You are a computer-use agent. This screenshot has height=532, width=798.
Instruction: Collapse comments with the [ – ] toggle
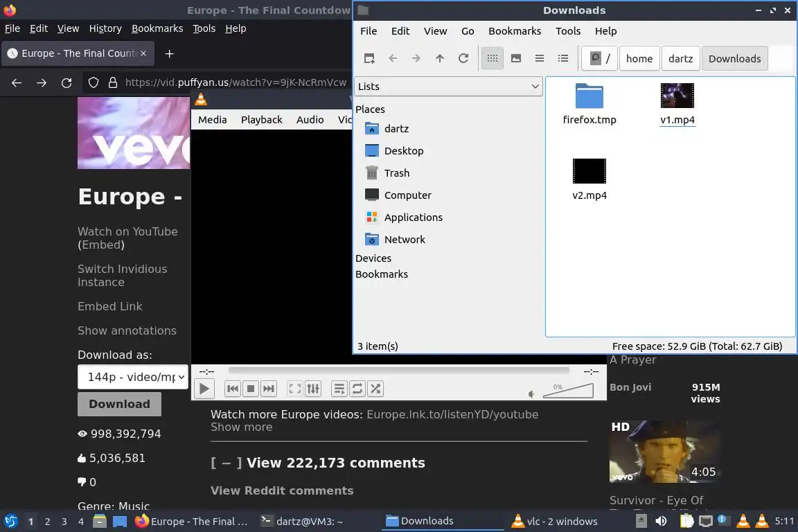click(x=227, y=463)
